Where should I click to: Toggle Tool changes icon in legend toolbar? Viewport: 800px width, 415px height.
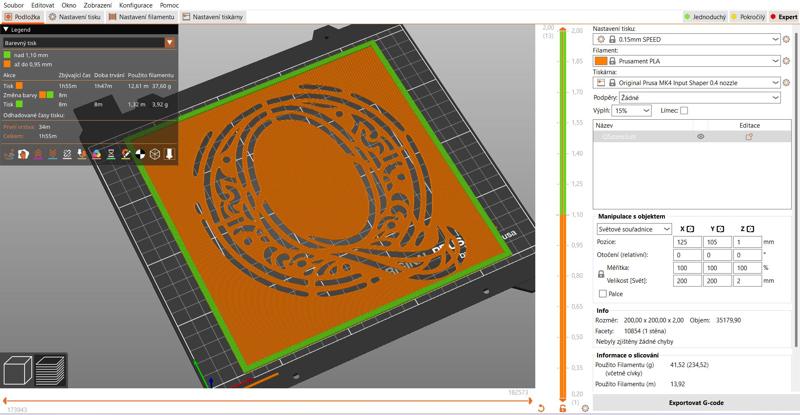82,154
